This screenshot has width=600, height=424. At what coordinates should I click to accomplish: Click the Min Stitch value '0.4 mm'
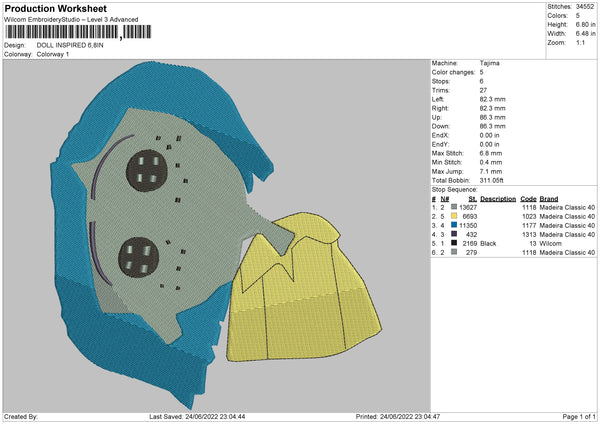[x=491, y=163]
